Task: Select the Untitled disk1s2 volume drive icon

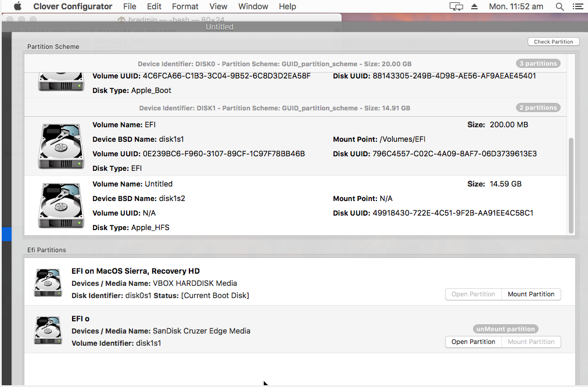Action: click(x=61, y=206)
